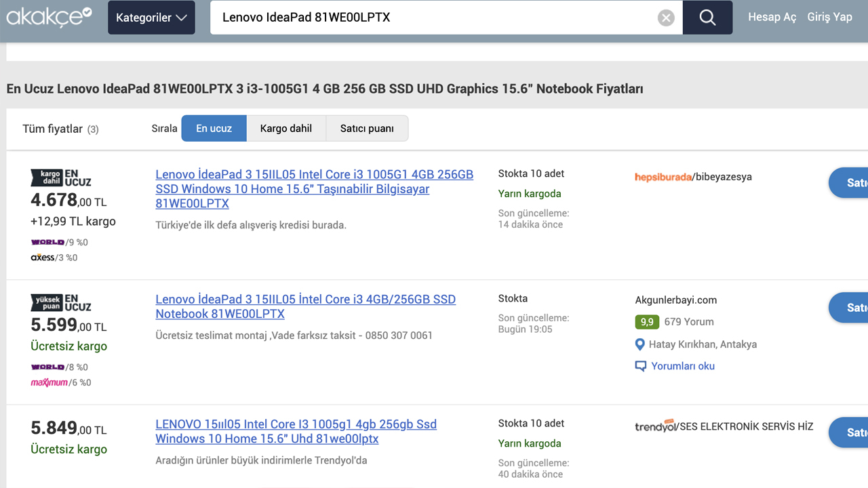
Task: Click the magnifier search button
Action: 707,18
